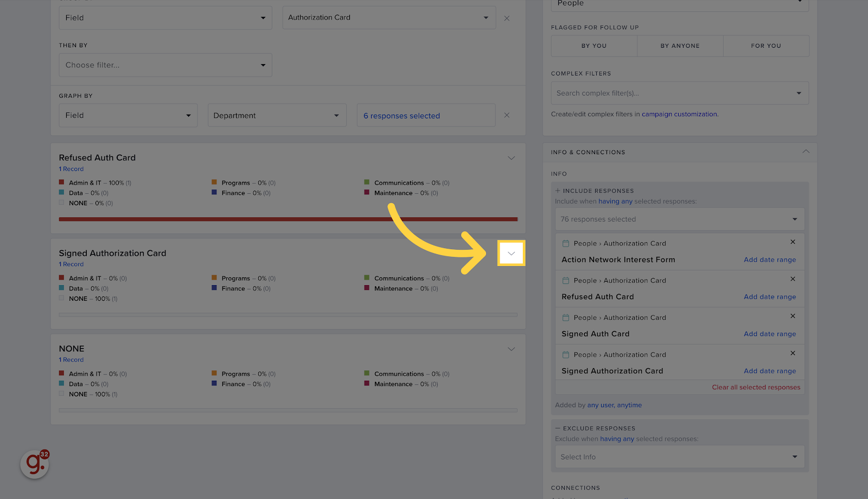Clear all selected responses
This screenshot has height=499, width=868.
[756, 388]
